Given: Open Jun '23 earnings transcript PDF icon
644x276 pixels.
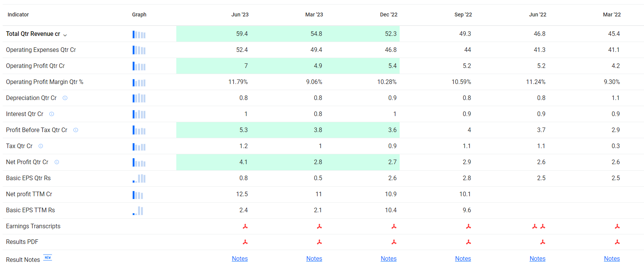Looking at the screenshot, I should pyautogui.click(x=245, y=226).
